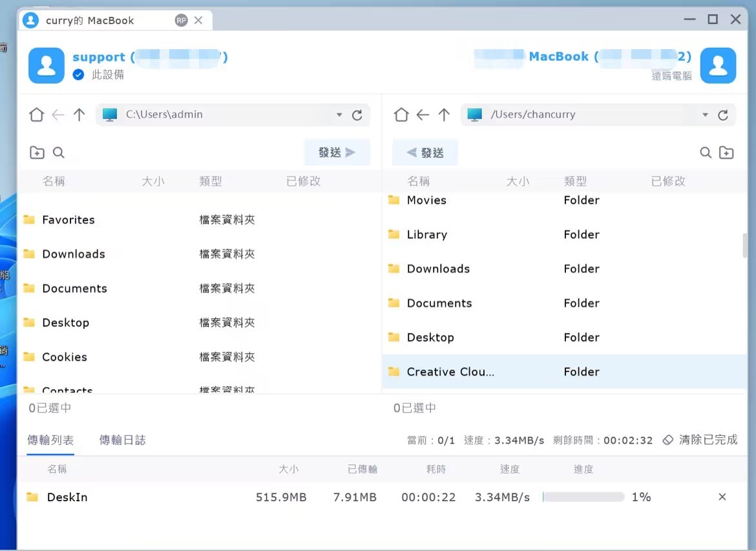Click the 此設備 verified badge
The height and width of the screenshot is (551, 756).
point(79,75)
